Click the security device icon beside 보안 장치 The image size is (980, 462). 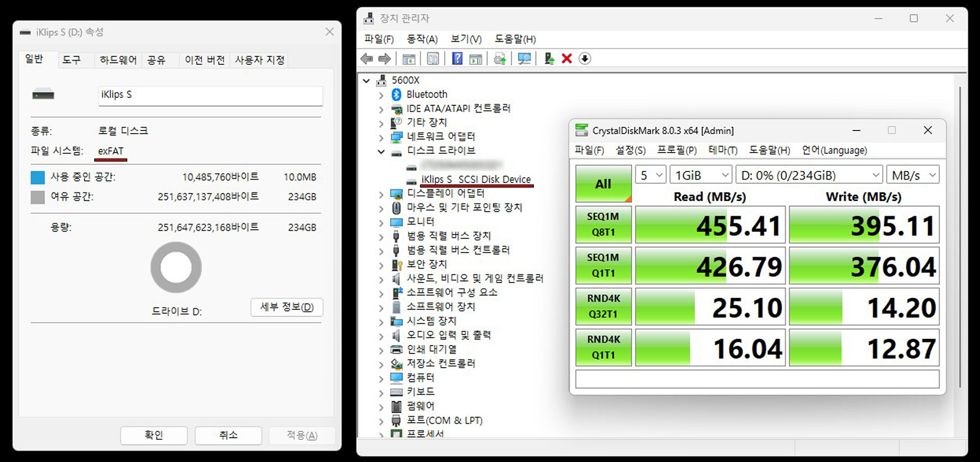[396, 264]
